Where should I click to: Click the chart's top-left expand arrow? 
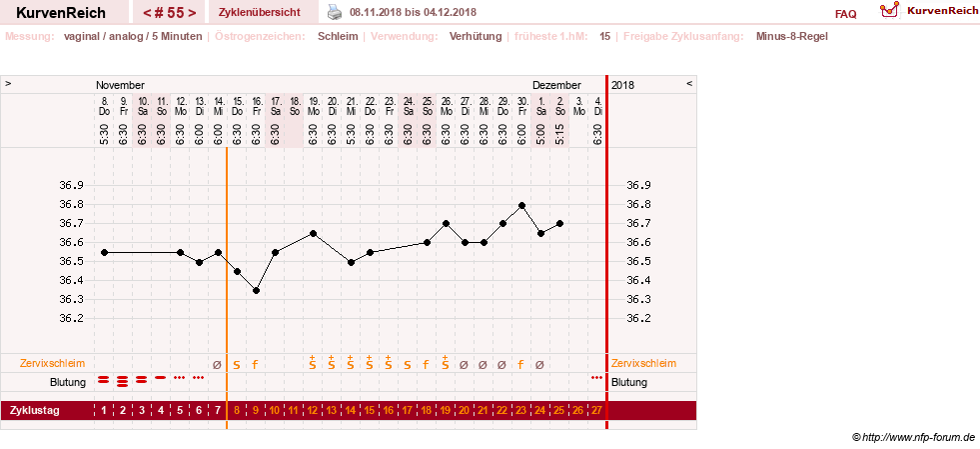tap(9, 83)
